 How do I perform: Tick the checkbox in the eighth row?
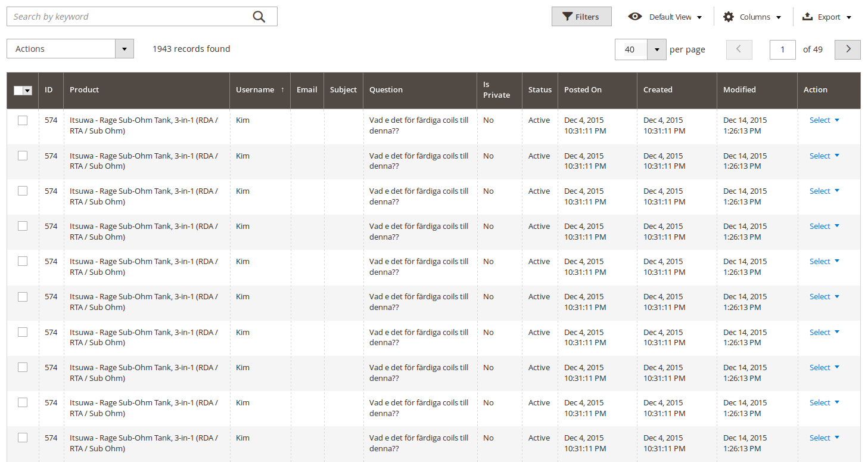pos(23,367)
